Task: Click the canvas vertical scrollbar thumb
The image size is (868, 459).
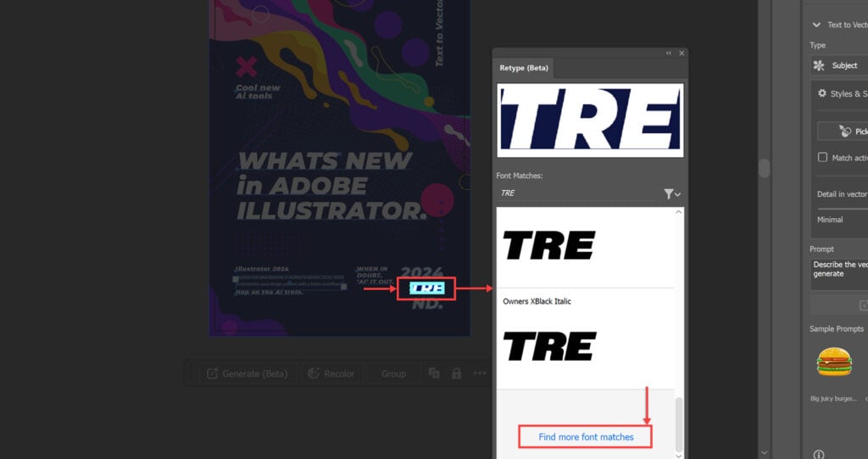Action: [765, 169]
